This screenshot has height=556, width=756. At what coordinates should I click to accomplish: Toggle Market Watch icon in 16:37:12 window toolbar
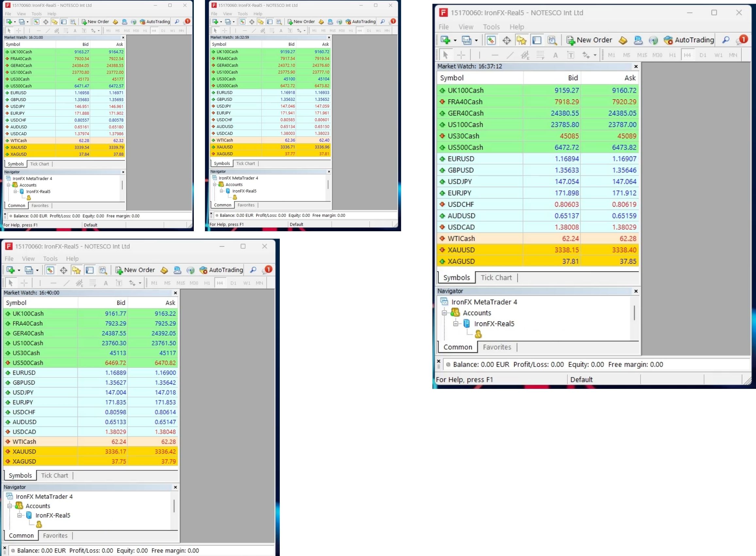pos(491,40)
